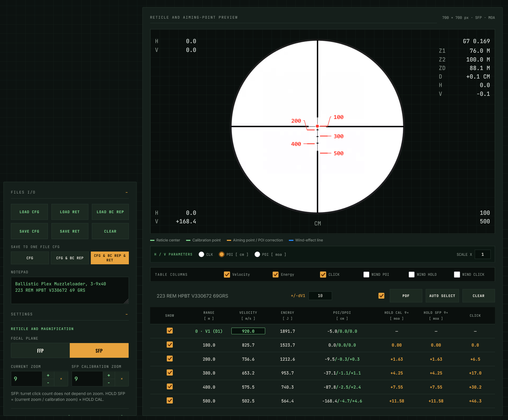The width and height of the screenshot is (508, 420).
Task: Enable the WIND CLICK column checkbox
Action: tap(457, 274)
